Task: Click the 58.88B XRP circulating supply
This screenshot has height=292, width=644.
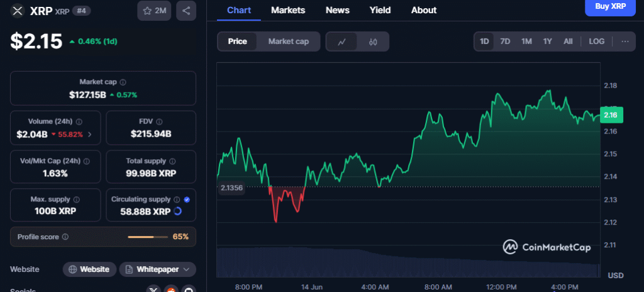Action: click(145, 211)
